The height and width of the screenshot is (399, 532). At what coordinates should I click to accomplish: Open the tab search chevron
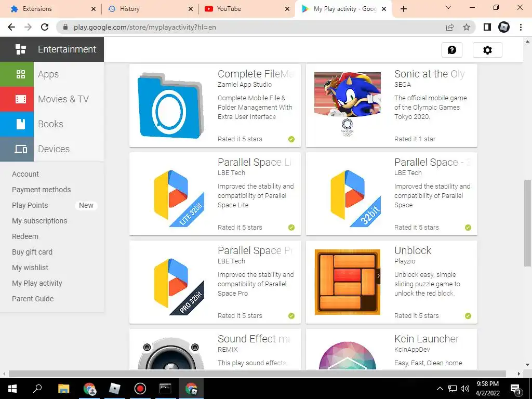(x=448, y=7)
